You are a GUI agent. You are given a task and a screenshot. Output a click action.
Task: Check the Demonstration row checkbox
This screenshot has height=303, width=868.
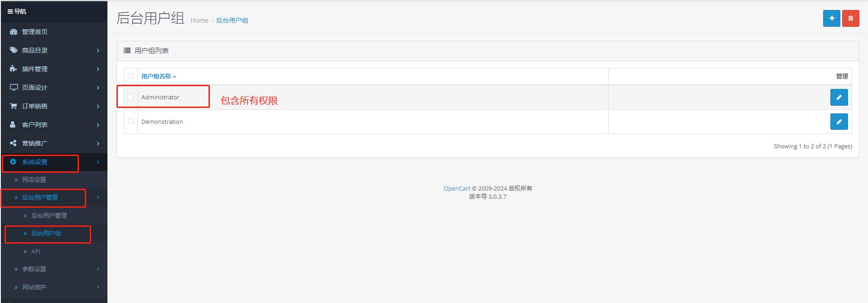pos(131,121)
